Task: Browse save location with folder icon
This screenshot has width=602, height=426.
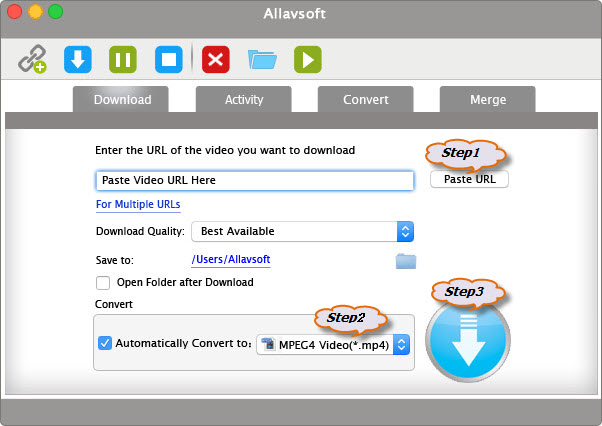Action: pos(406,261)
